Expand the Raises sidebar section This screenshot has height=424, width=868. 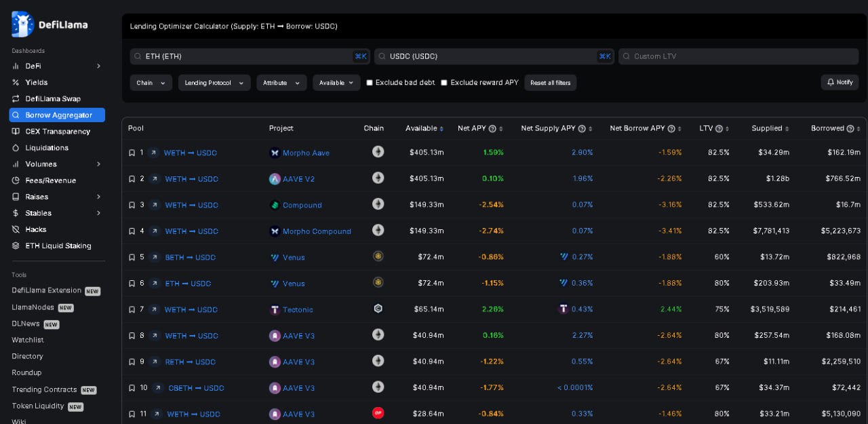[98, 197]
